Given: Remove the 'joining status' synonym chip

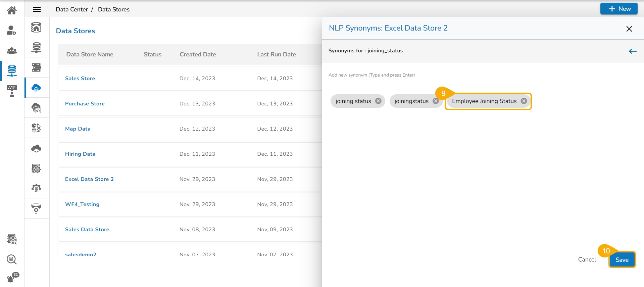Looking at the screenshot, I should click(378, 101).
